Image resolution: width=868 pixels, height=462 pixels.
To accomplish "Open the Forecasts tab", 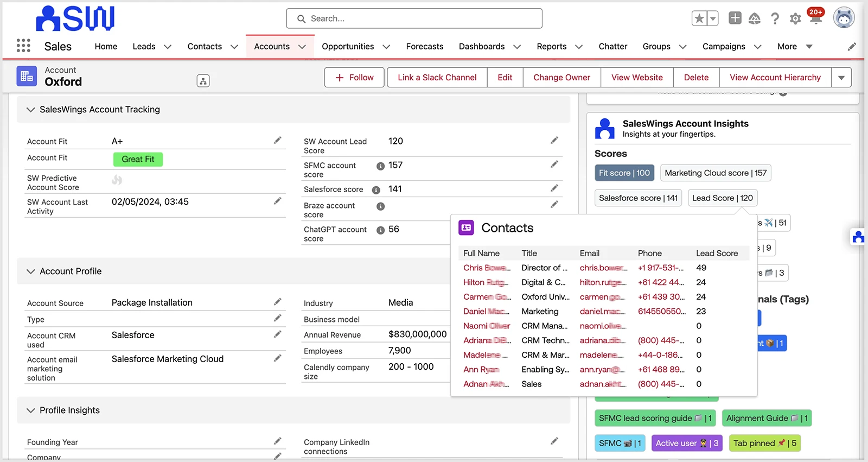I will click(425, 47).
